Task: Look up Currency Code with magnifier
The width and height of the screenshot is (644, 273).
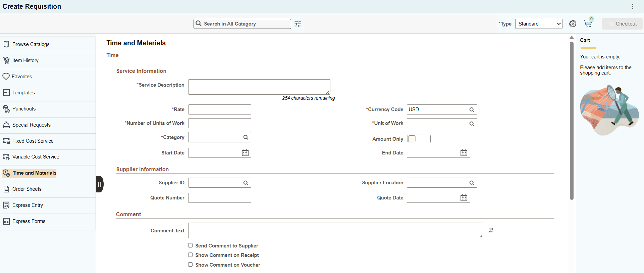Action: (x=472, y=110)
